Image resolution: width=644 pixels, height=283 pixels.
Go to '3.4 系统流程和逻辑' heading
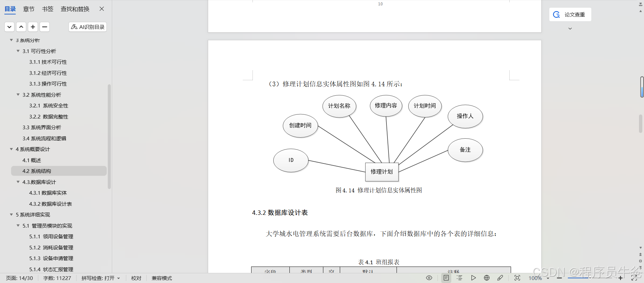tap(44, 138)
